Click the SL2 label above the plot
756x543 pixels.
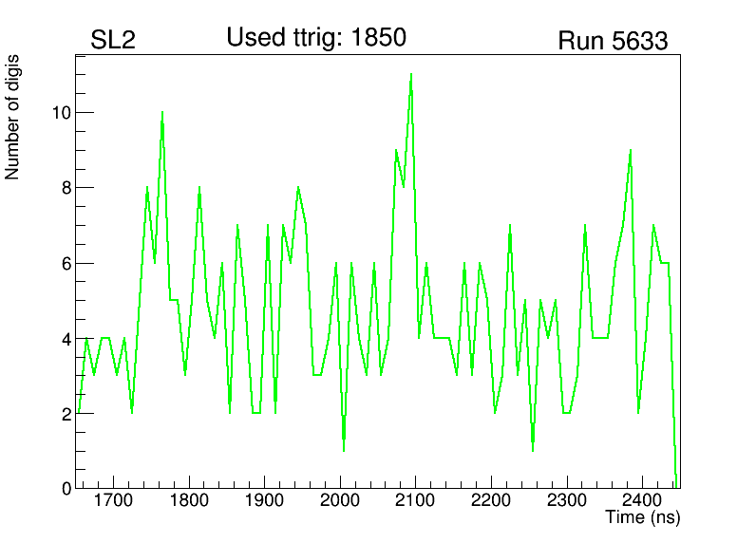click(x=113, y=41)
